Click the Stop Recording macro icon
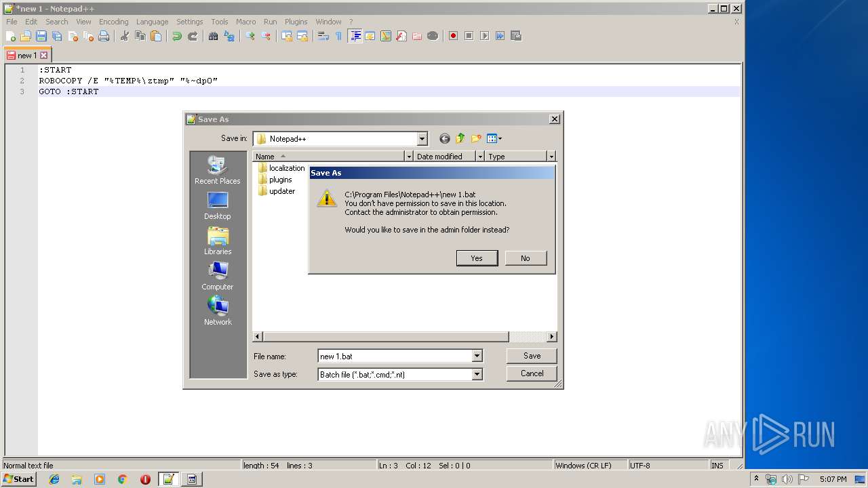 (x=469, y=36)
